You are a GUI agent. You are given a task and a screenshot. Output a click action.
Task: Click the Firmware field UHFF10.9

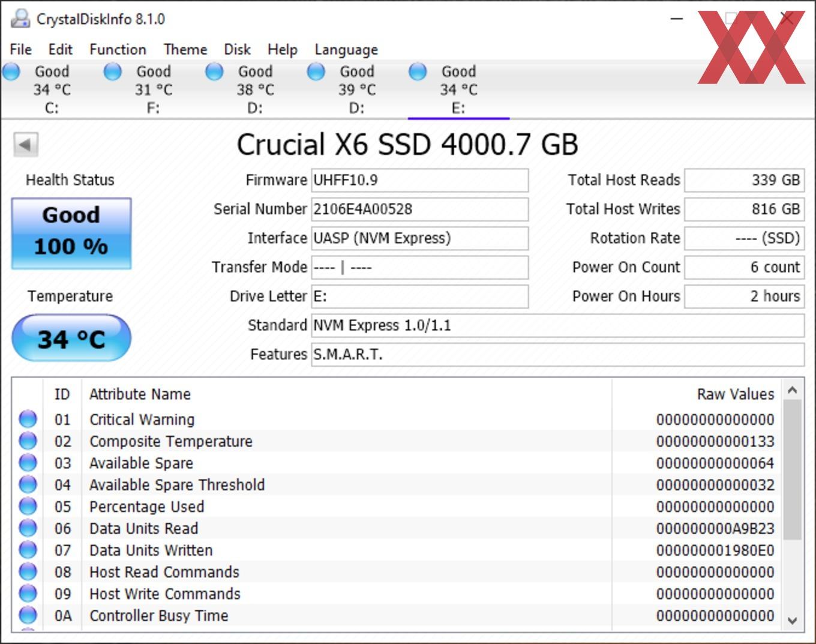point(419,180)
